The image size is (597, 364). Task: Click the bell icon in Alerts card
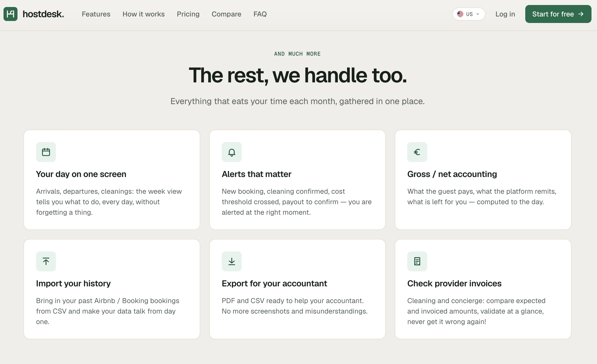pyautogui.click(x=232, y=152)
